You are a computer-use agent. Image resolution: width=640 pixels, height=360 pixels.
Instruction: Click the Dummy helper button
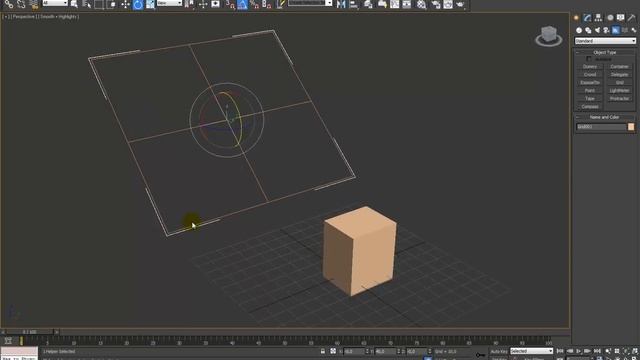[x=590, y=67]
